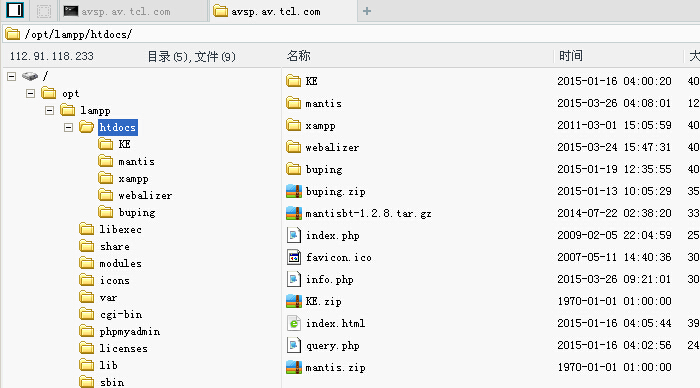This screenshot has height=388, width=700.
Task: Select opt folder in the tree
Action: coord(71,93)
